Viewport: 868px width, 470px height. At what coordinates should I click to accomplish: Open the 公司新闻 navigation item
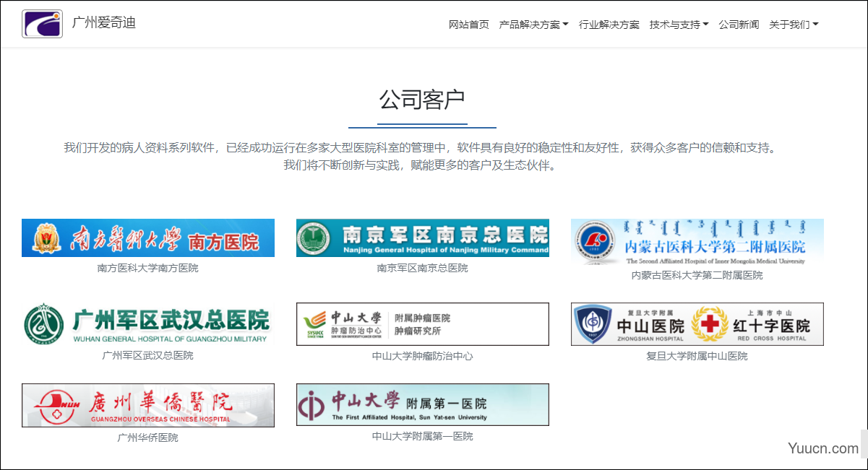click(x=739, y=25)
